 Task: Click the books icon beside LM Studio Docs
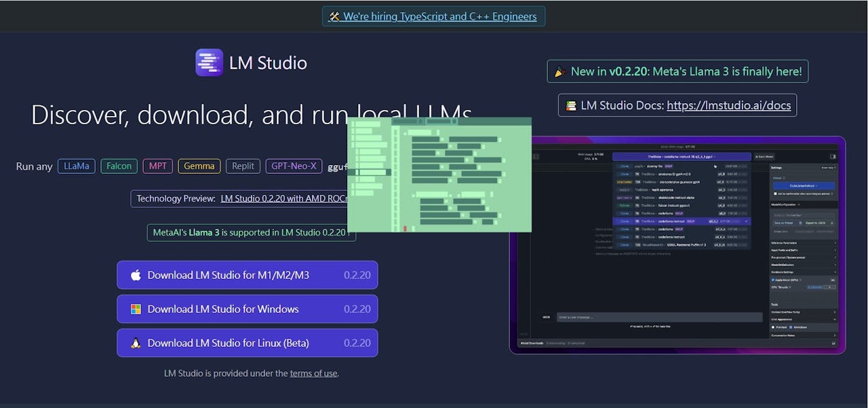pos(572,105)
